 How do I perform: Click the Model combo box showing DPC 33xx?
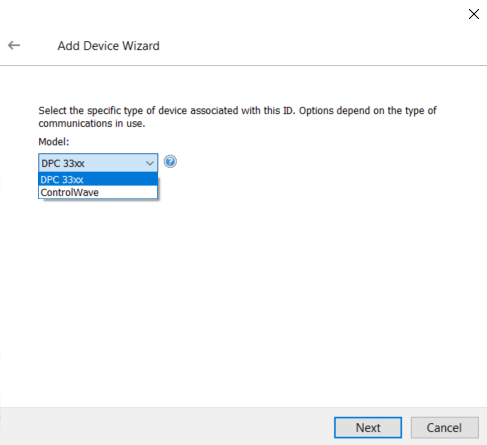pos(98,163)
